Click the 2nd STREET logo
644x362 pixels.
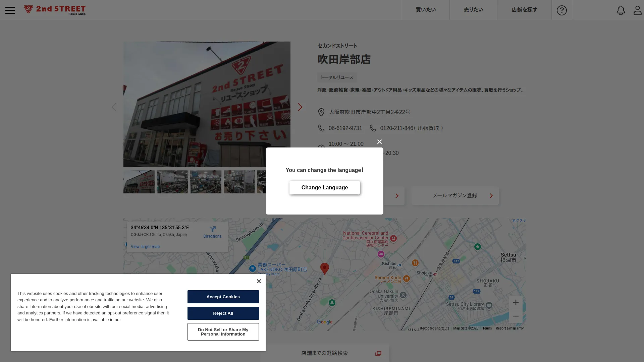[55, 10]
